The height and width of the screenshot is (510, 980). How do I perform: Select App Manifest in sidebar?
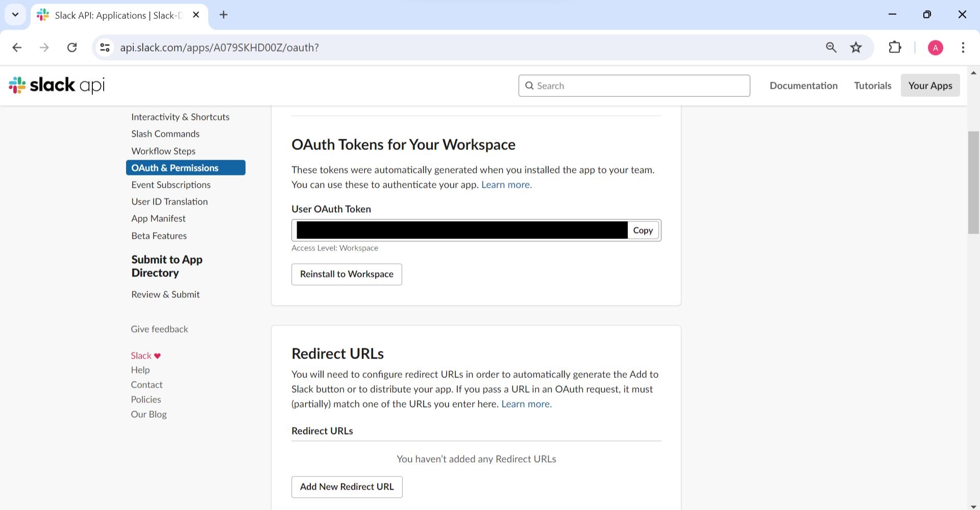tap(158, 218)
